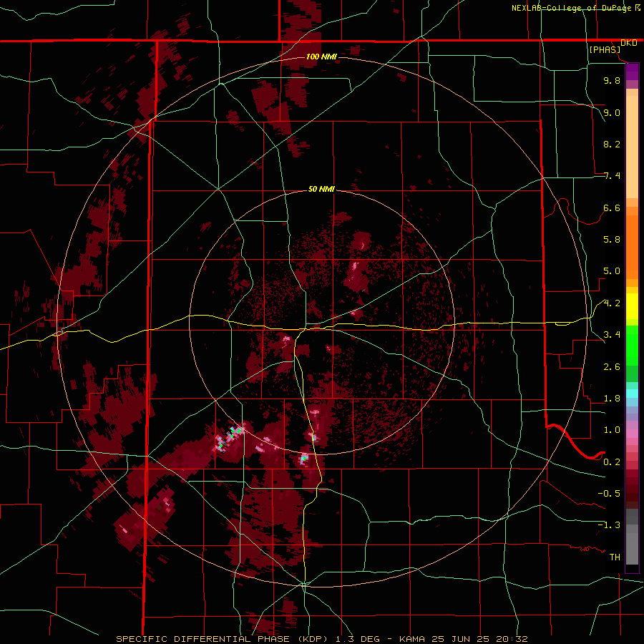Click the 3.4 legend value

coord(612,335)
